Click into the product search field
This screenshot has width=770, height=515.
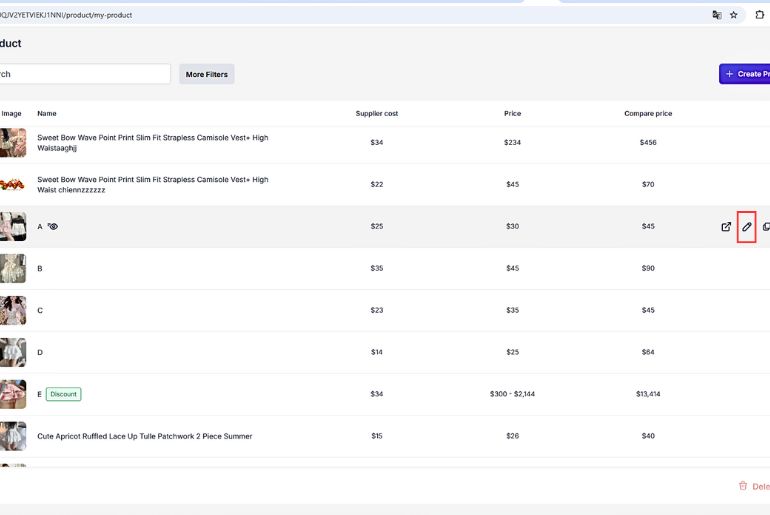(85, 74)
